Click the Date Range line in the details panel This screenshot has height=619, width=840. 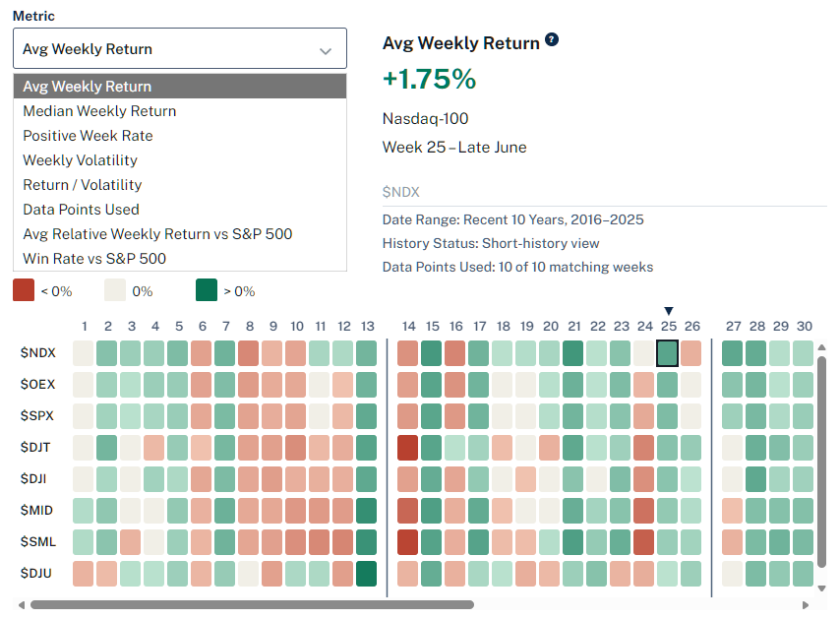tap(512, 219)
